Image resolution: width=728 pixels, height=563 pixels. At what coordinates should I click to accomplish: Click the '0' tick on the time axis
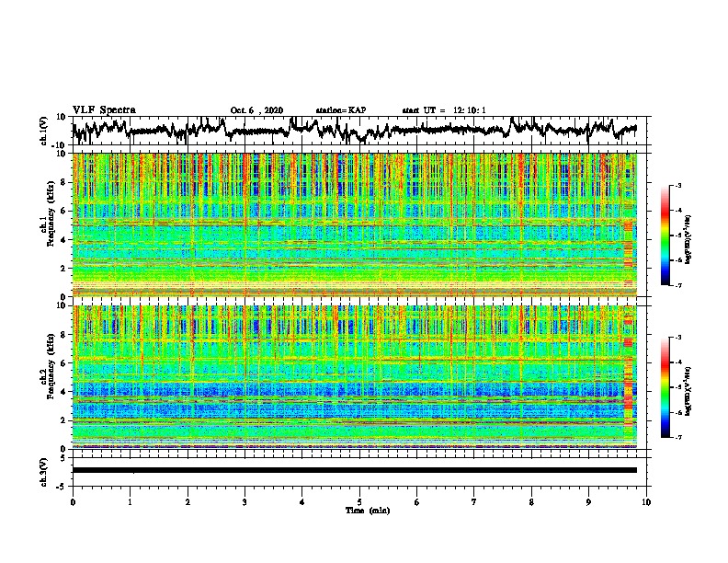(x=73, y=502)
